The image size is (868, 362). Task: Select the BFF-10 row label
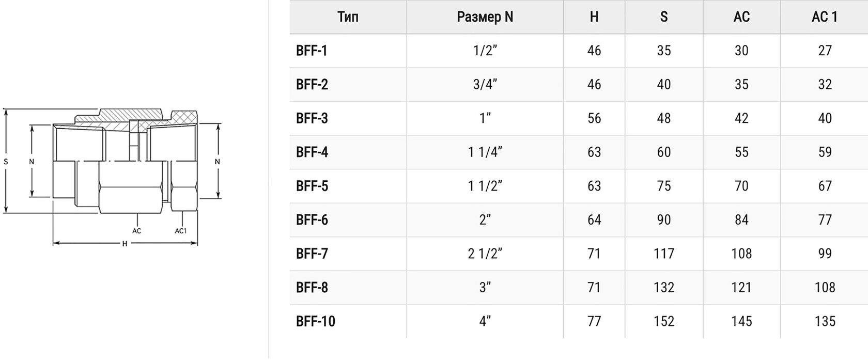coord(315,321)
